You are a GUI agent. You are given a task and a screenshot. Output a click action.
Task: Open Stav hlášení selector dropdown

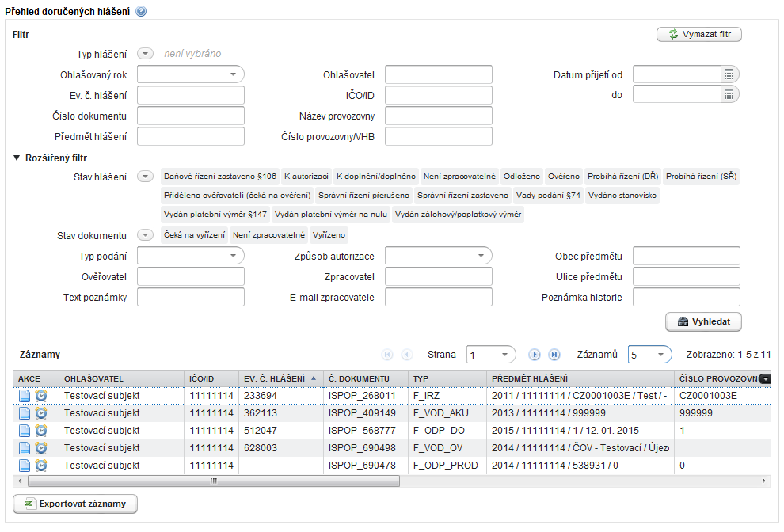point(145,177)
